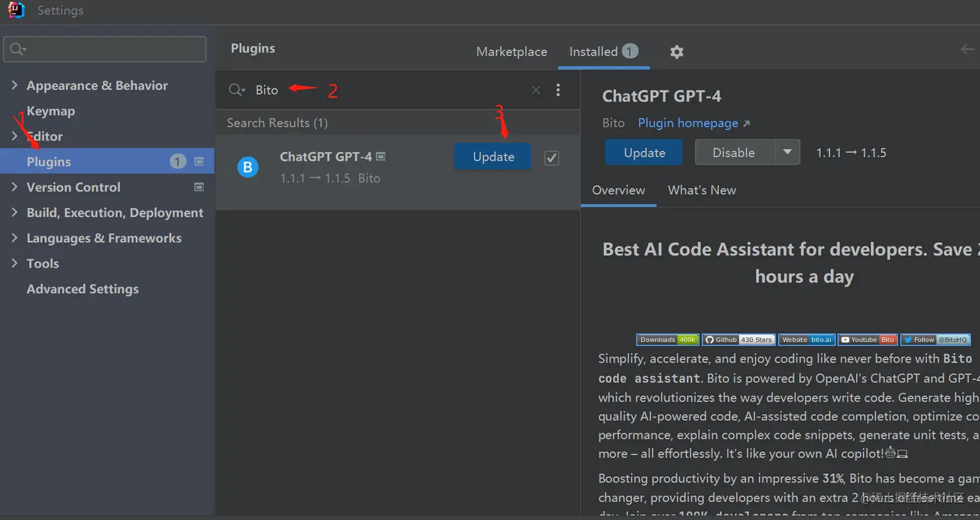The width and height of the screenshot is (980, 520).
Task: Open the Website bito.ai badge
Action: tap(807, 339)
